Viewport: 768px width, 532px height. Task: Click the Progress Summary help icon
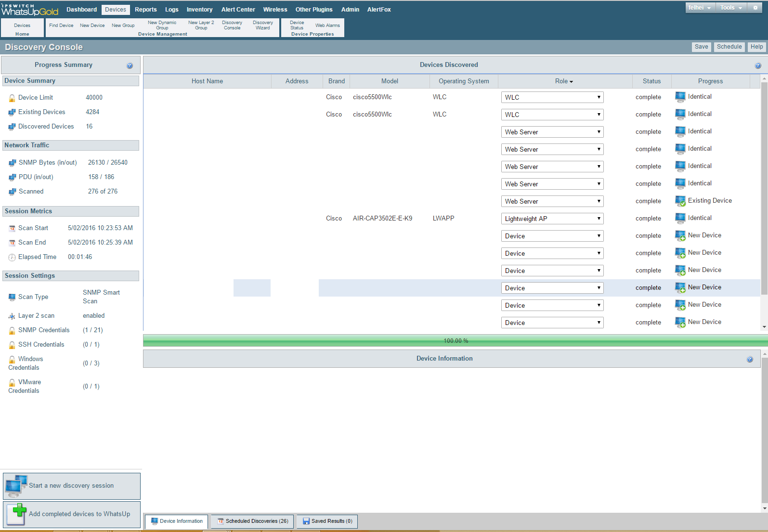(130, 65)
